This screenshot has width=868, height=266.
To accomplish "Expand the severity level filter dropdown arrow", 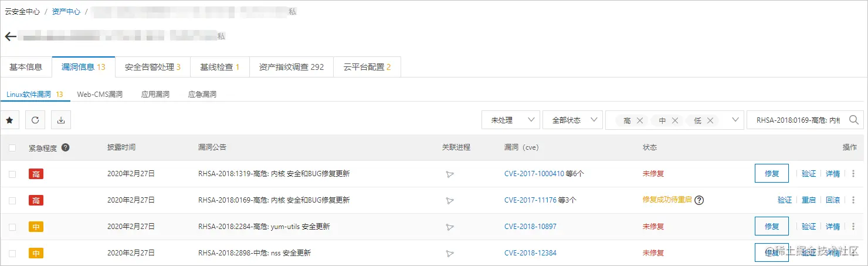I will (735, 120).
